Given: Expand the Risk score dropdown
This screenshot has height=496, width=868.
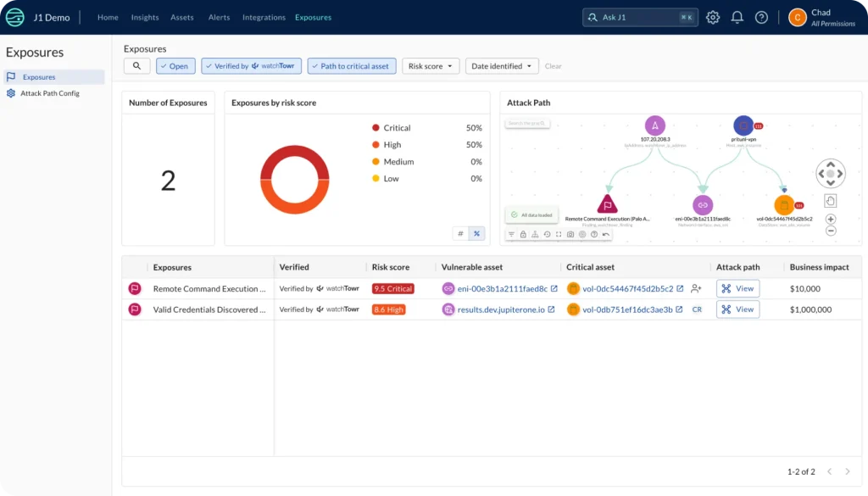Looking at the screenshot, I should click(431, 66).
